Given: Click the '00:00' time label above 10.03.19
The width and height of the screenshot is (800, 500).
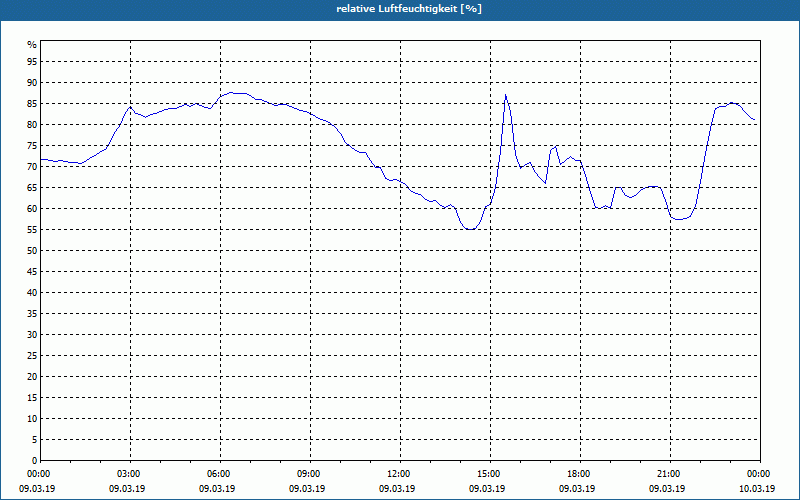Looking at the screenshot, I should tap(759, 474).
